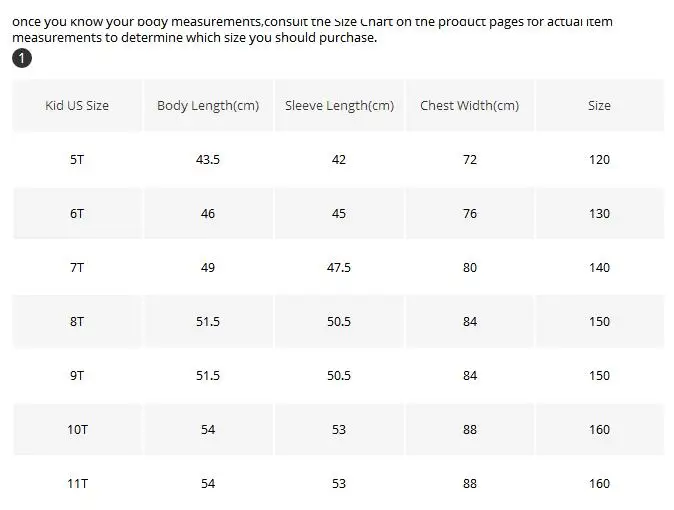Viewport: 674px width, 510px height.
Task: Click the 43.5 body length value
Action: pos(208,160)
